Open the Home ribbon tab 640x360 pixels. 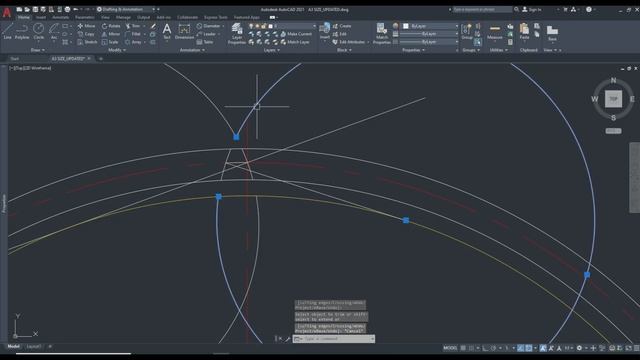point(24,18)
